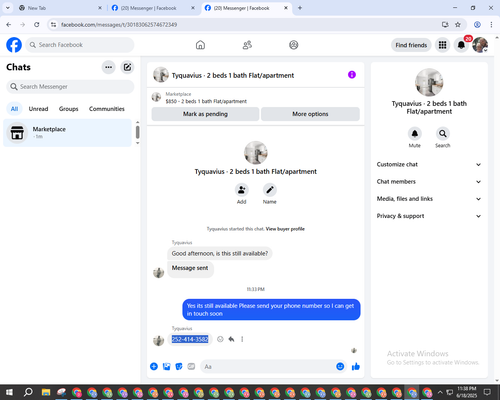Open Windows taskbar search
The height and width of the screenshot is (400, 500).
tap(28, 392)
